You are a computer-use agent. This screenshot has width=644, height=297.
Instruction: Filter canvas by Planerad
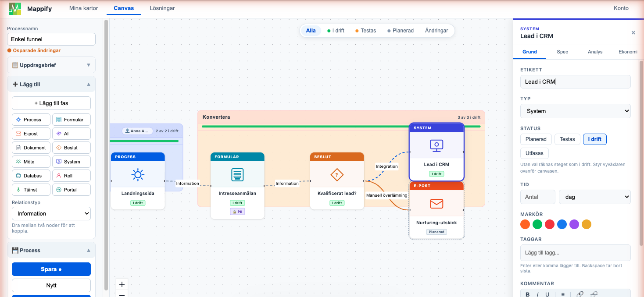click(401, 31)
